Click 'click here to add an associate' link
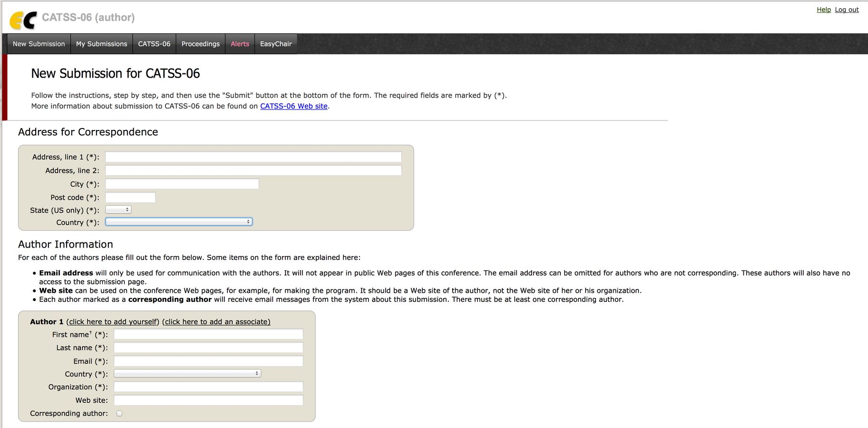The height and width of the screenshot is (428, 868). pyautogui.click(x=216, y=322)
